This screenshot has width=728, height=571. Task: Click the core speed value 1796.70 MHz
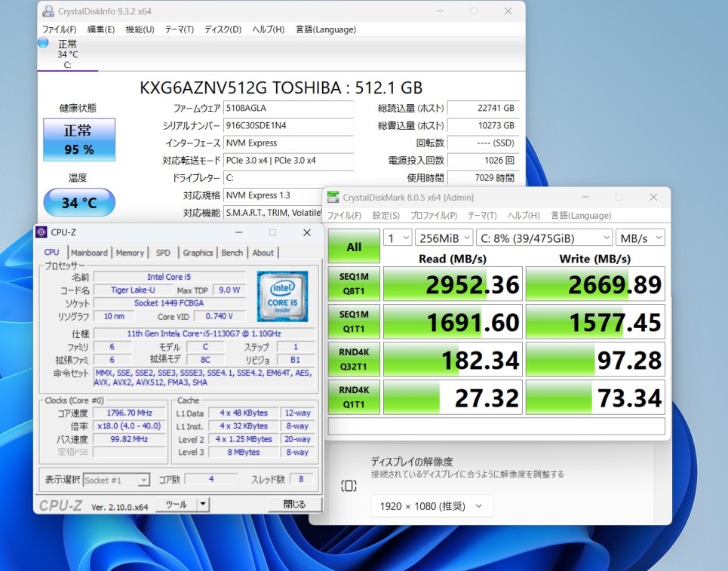[130, 413]
